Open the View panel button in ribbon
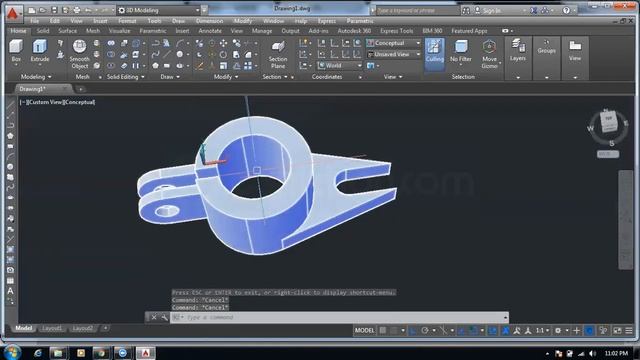 tap(575, 50)
